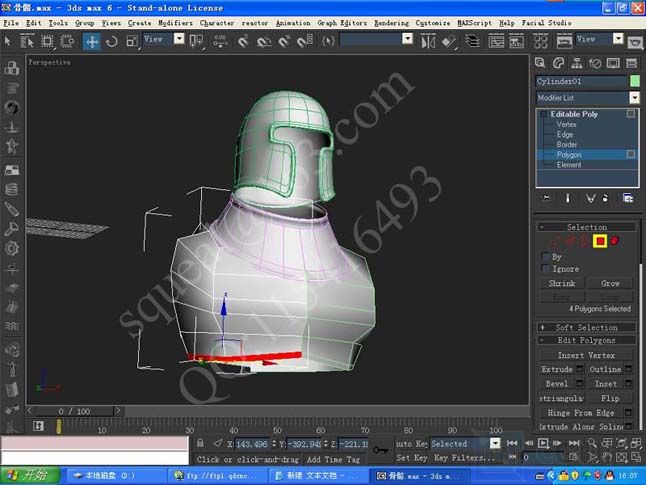This screenshot has height=485, width=646.
Task: Click the Pan viewport hand tool
Action: point(607,457)
